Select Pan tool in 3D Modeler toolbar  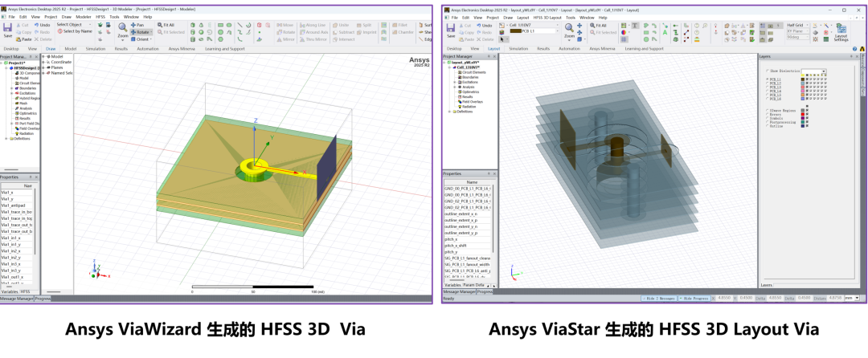[137, 25]
